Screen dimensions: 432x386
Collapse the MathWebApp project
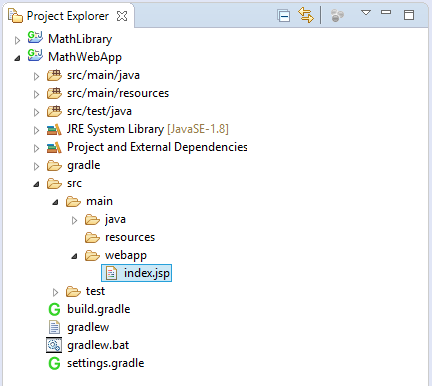tap(17, 58)
